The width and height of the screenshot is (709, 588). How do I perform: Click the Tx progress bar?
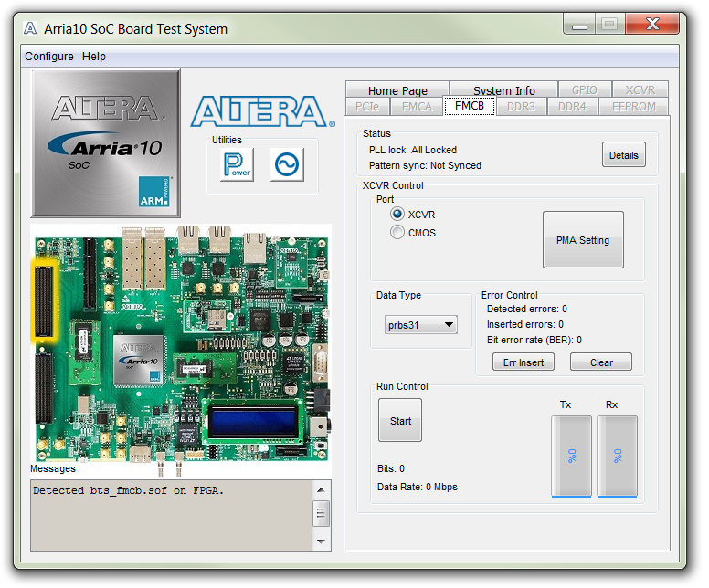572,457
